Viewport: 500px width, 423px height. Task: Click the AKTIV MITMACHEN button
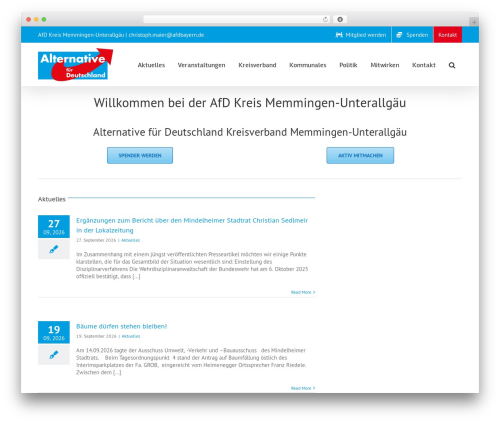point(360,155)
